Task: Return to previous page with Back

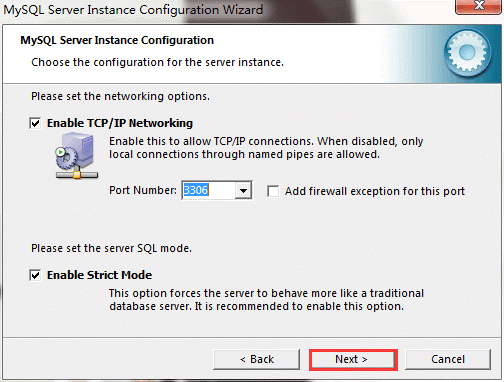Action: pyautogui.click(x=256, y=359)
